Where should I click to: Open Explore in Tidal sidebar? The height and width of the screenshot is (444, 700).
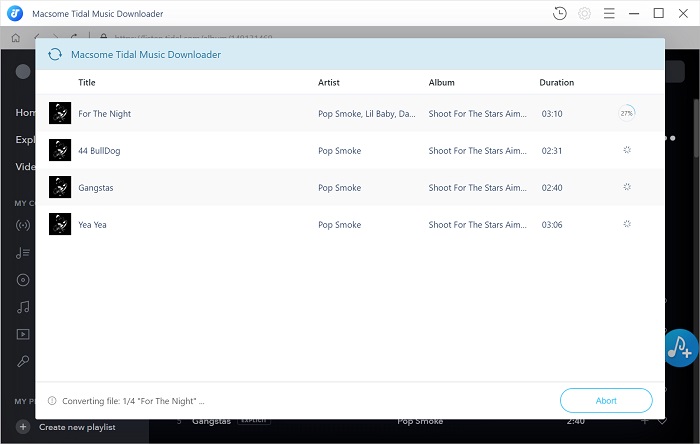click(25, 140)
